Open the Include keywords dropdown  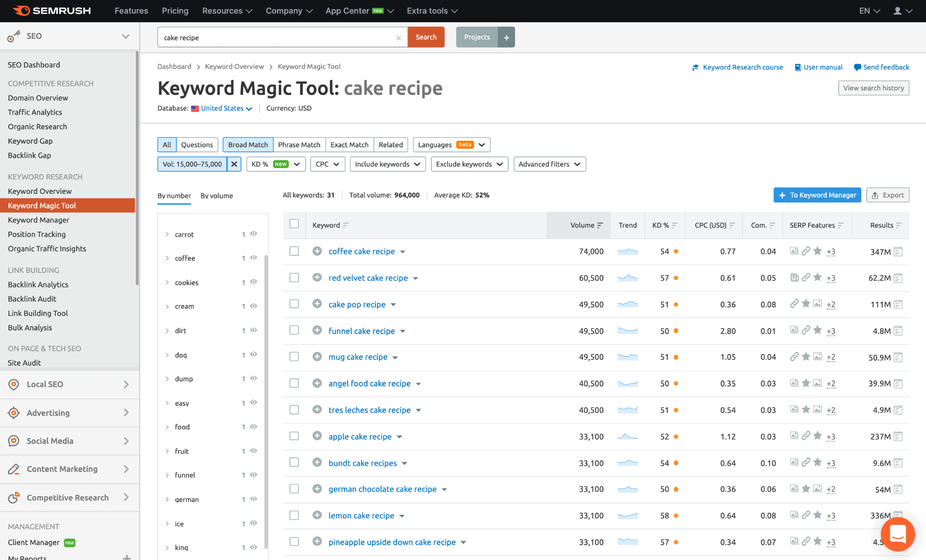click(x=388, y=164)
